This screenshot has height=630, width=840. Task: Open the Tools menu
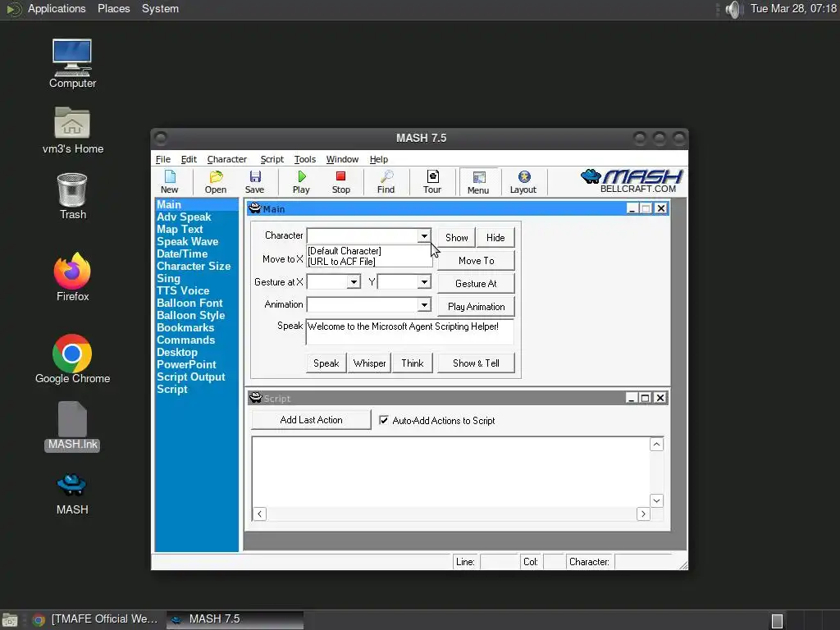pos(305,159)
